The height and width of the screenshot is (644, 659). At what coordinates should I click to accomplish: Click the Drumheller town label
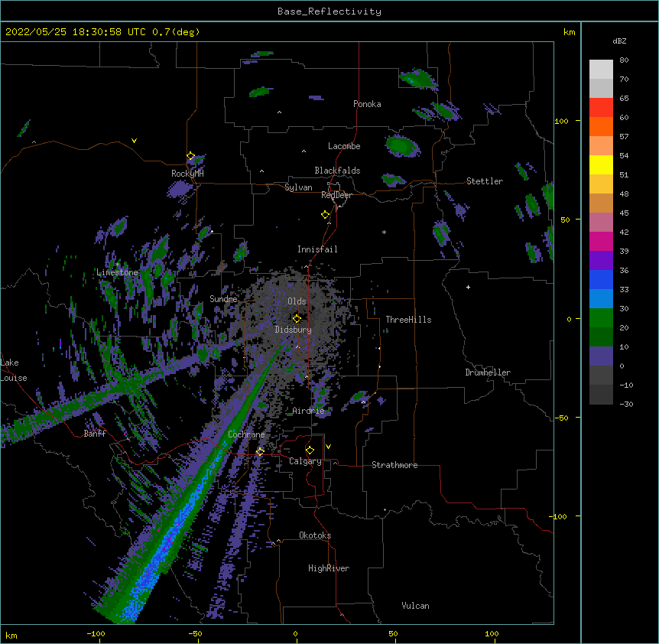[488, 372]
